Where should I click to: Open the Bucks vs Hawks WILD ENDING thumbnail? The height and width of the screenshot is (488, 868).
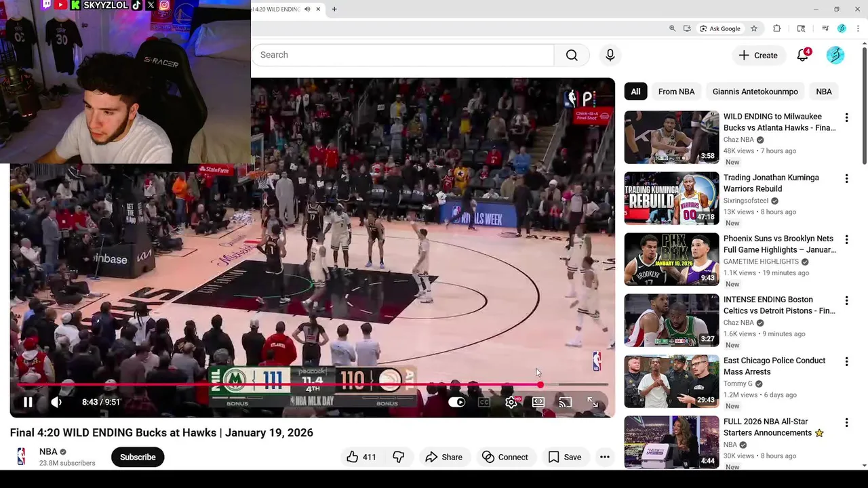point(671,138)
